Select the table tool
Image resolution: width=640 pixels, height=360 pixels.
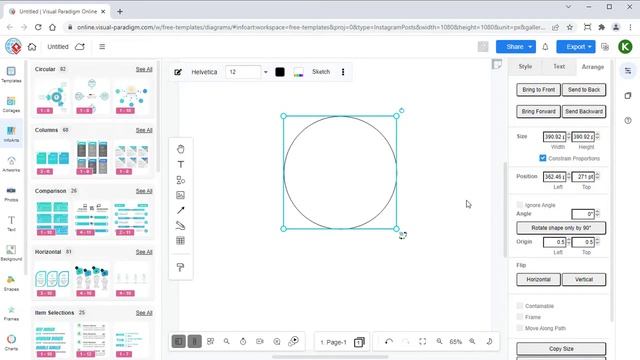pos(180,240)
